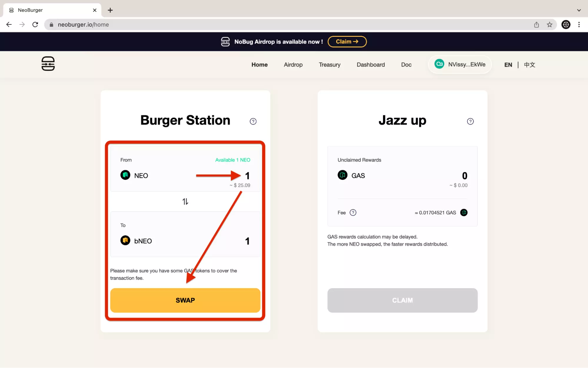Click the '≈ 0.01704521 GAS' fee value

tap(435, 213)
